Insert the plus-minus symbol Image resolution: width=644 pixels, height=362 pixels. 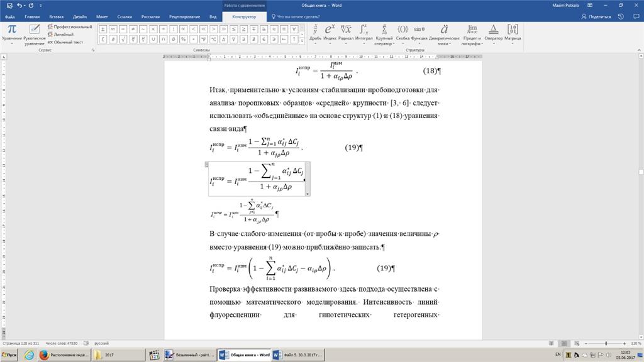tap(103, 29)
